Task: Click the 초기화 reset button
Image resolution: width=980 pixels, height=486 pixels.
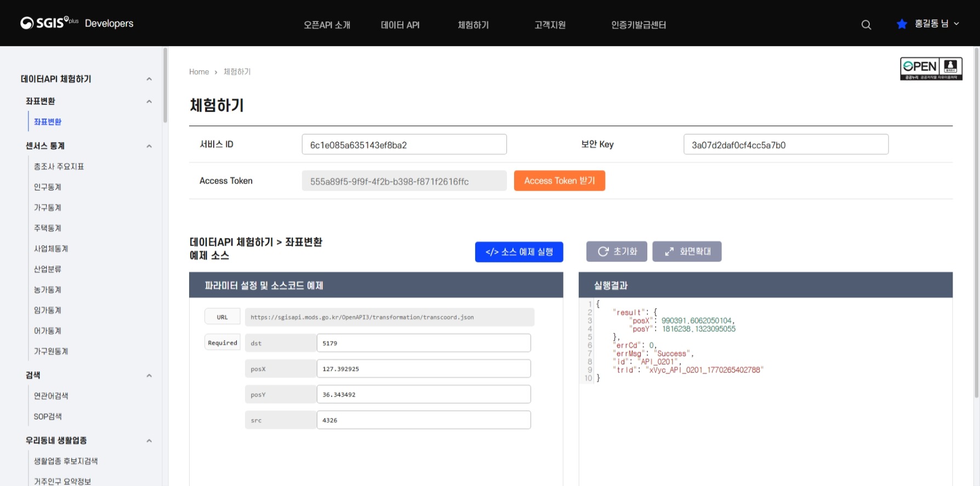Action: click(617, 251)
